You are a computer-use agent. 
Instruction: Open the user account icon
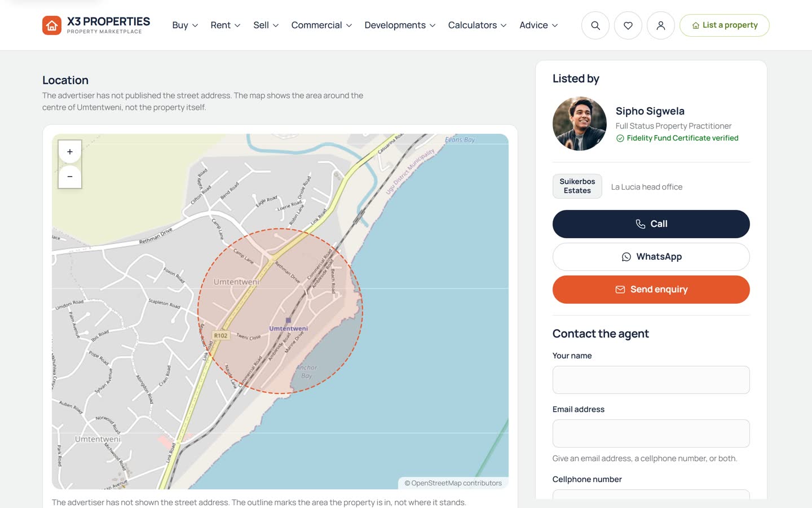point(661,25)
